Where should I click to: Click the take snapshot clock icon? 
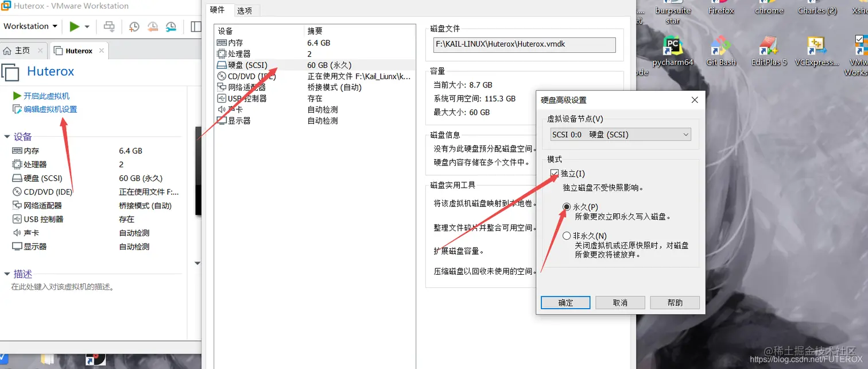point(134,26)
